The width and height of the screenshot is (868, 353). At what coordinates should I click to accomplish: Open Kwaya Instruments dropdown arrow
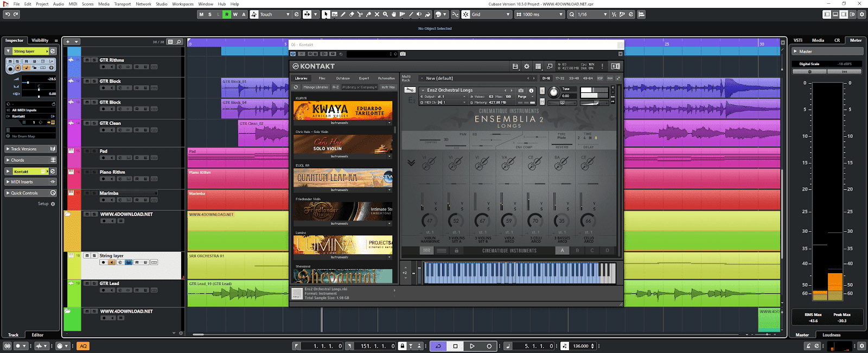pos(389,123)
